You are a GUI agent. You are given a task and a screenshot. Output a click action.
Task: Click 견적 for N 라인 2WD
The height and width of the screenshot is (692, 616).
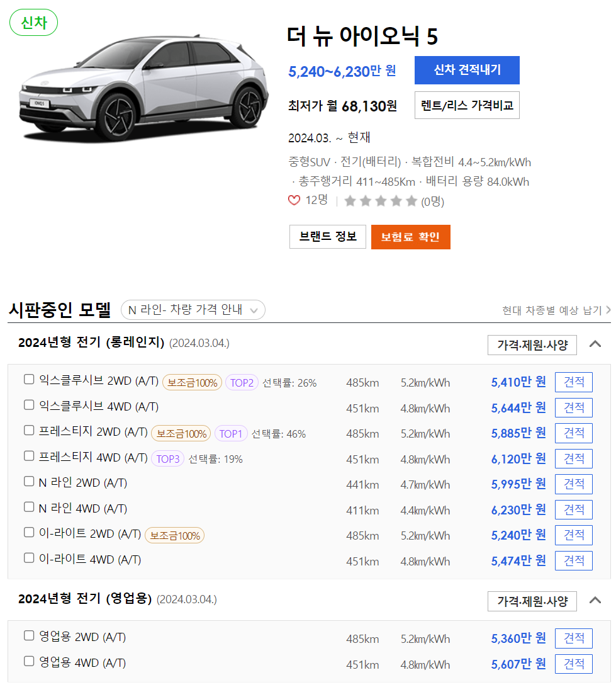(x=574, y=485)
